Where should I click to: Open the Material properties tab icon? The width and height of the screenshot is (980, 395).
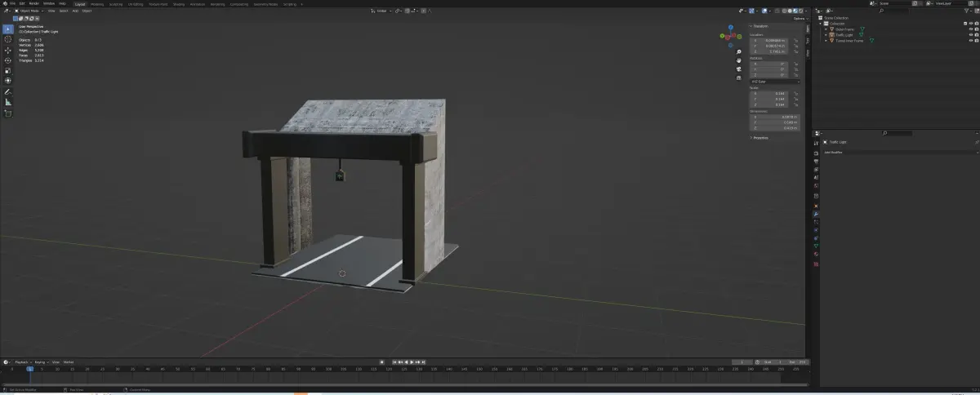[x=816, y=254]
